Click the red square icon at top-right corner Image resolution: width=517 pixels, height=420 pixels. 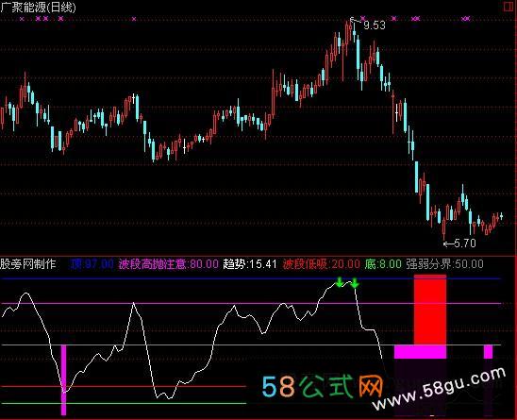point(509,7)
